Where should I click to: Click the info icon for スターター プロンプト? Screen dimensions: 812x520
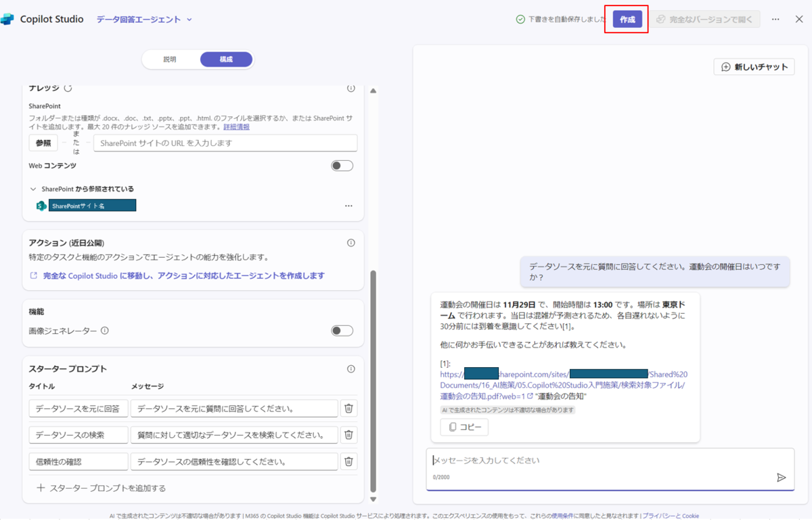tap(351, 369)
